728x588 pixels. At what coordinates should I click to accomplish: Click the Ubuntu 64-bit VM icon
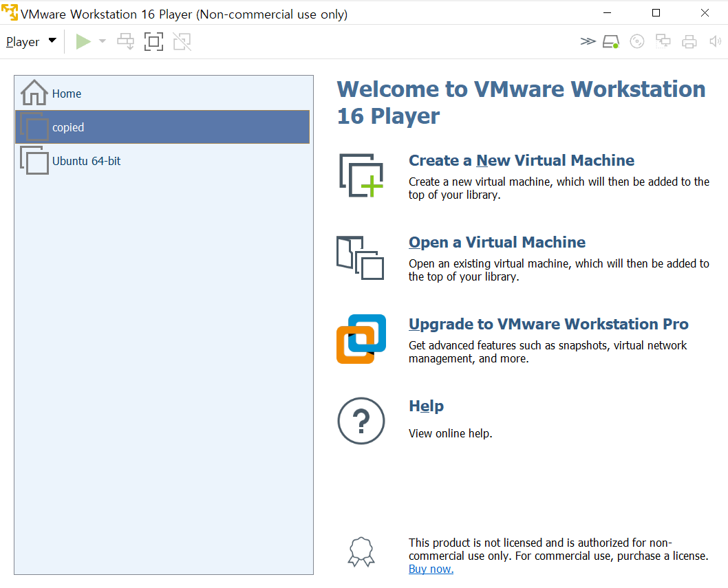pos(34,160)
